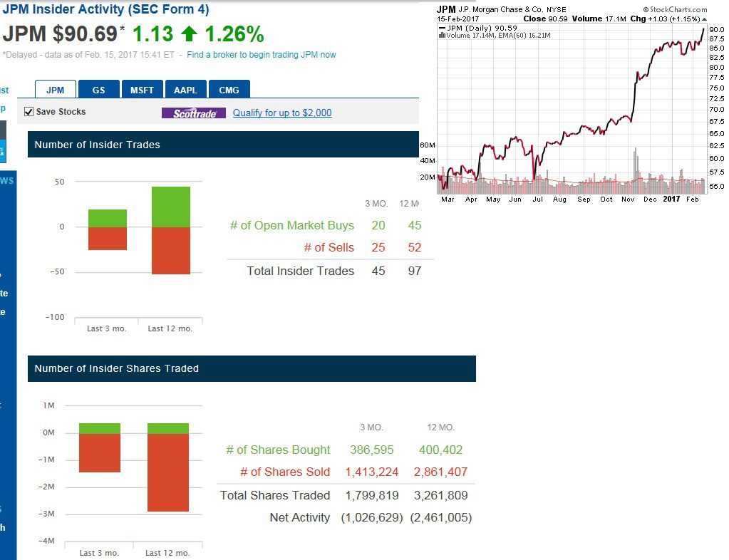Click '# of Open Market Buys' label
The image size is (729, 560).
tap(292, 225)
